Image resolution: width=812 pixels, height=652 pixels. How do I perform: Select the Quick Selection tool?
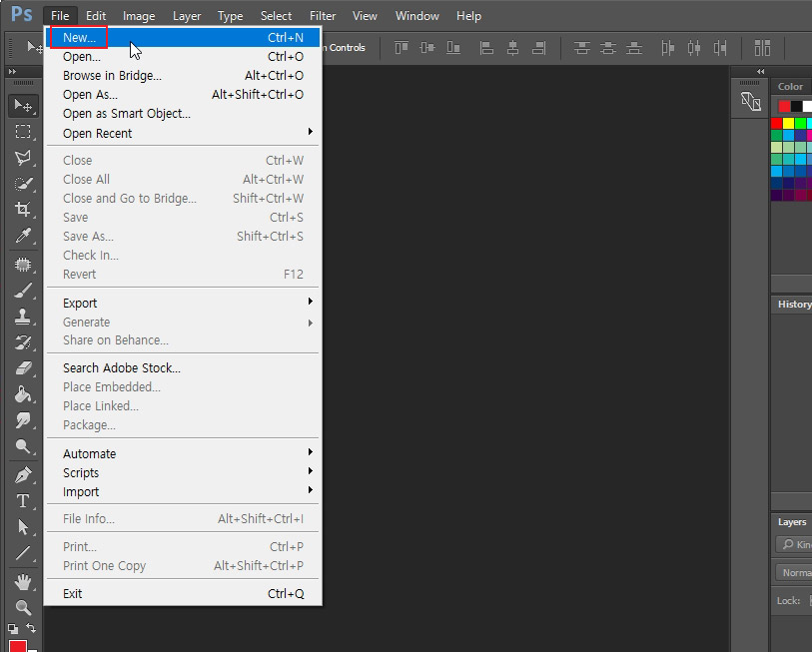(x=23, y=184)
